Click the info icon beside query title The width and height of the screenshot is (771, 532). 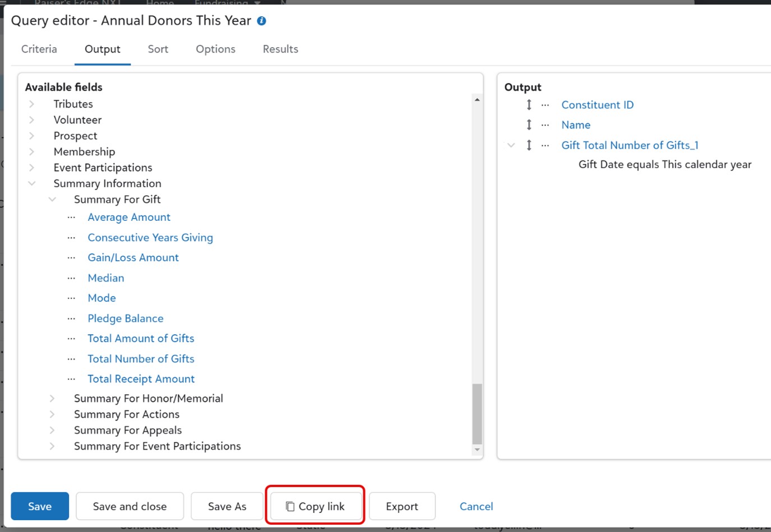point(261,21)
